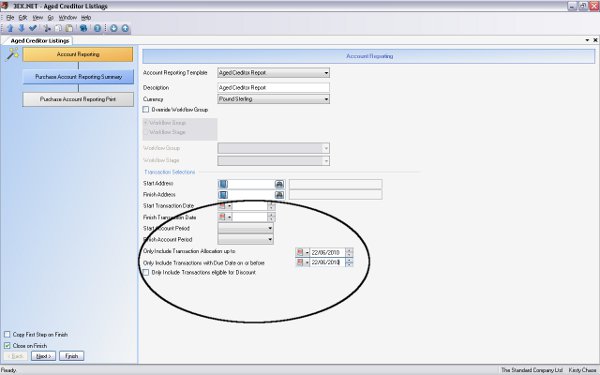This screenshot has width=600, height=375.
Task: Select the Aged Creditor Listings tab
Action: 39,41
